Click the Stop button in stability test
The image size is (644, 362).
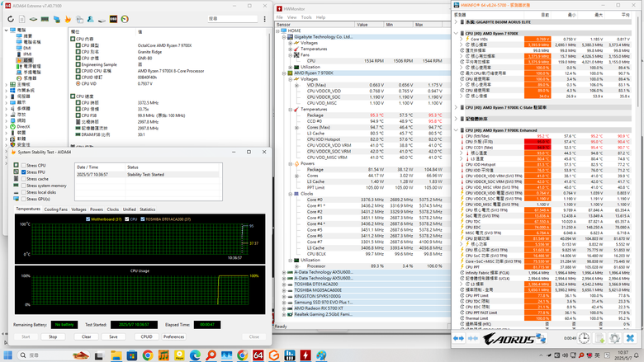coord(53,336)
